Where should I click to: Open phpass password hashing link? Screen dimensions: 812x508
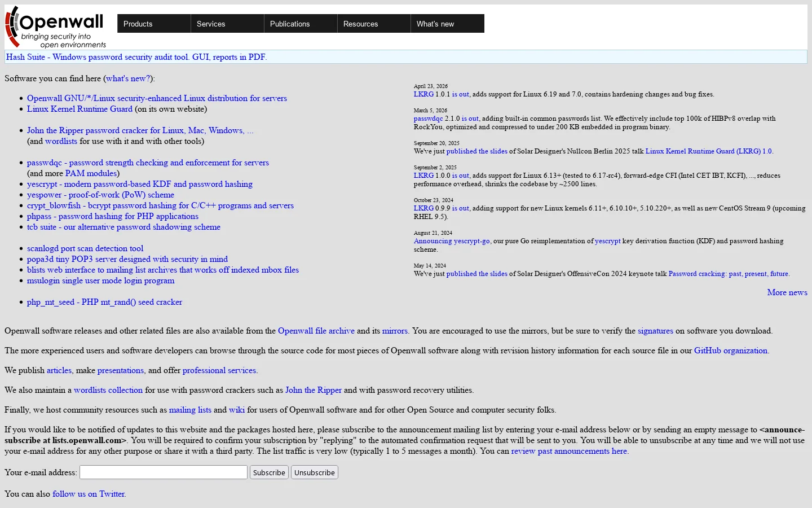[x=113, y=216]
